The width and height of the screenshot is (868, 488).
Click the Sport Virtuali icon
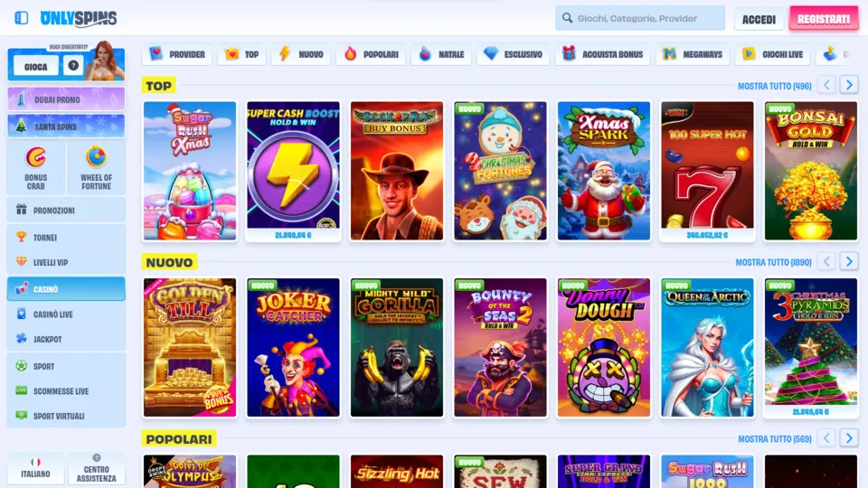click(21, 416)
